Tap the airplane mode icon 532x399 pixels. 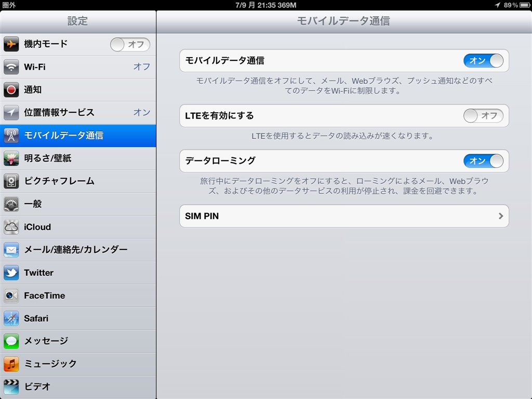pos(11,45)
